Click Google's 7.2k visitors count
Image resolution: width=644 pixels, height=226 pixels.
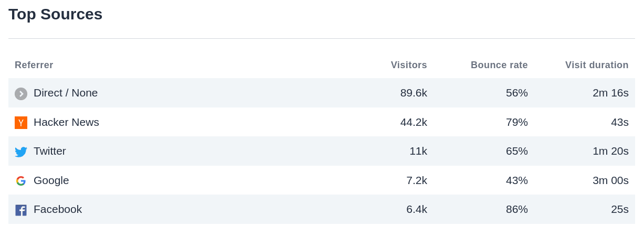click(x=417, y=180)
